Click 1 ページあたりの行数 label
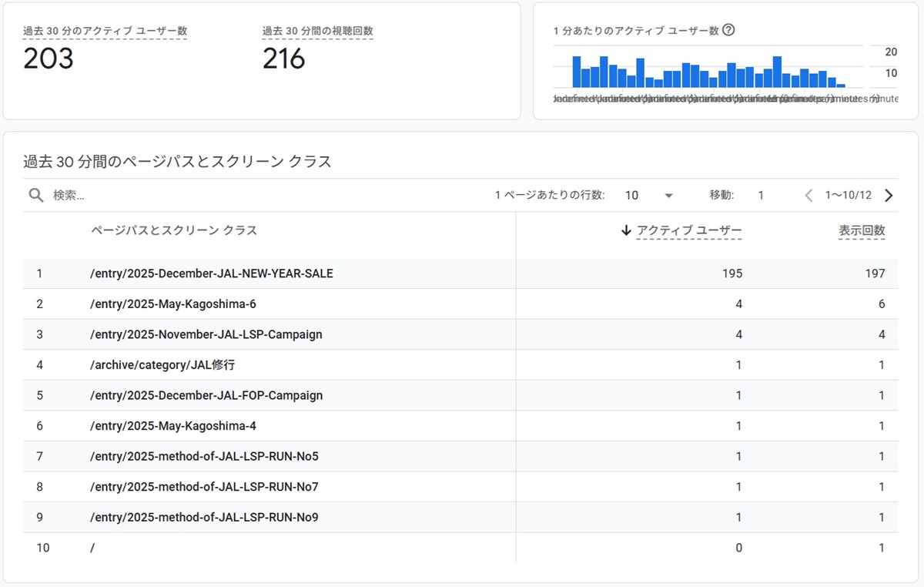Viewport: 924px width, 587px height. [x=550, y=196]
